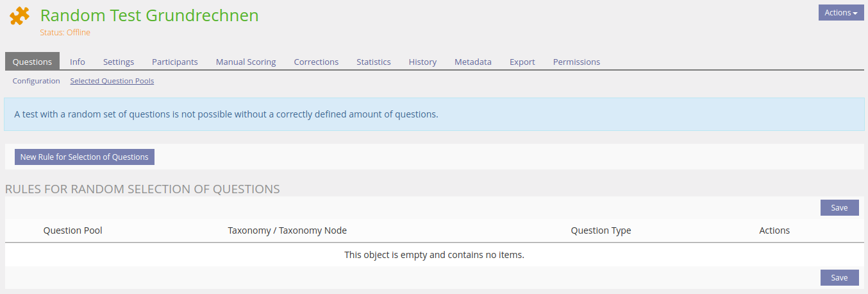868x294 pixels.
Task: Open the Corrections tab
Action: pos(316,62)
